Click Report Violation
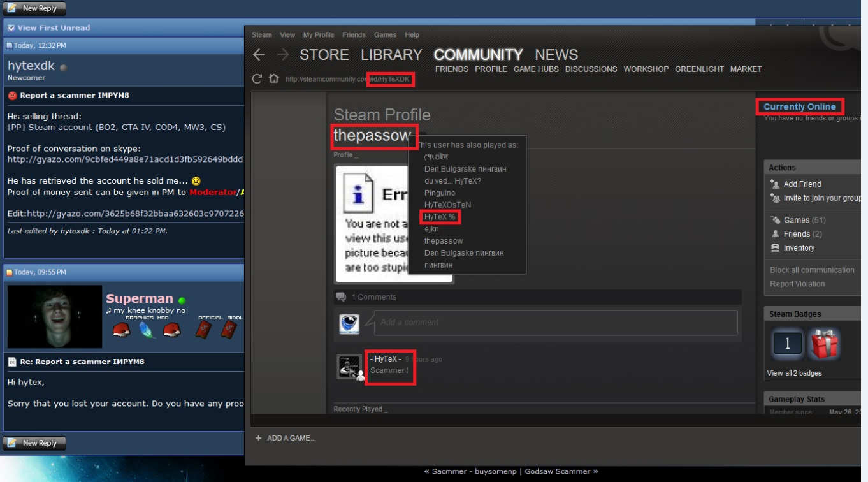Screen dimensions: 868x482 pyautogui.click(x=797, y=284)
